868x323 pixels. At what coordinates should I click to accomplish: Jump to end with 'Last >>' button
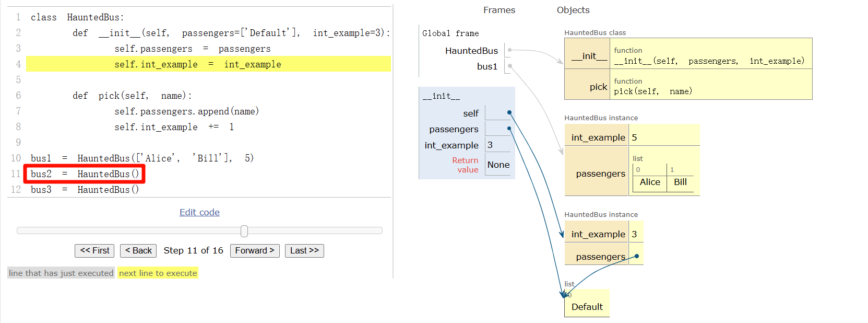tap(304, 251)
